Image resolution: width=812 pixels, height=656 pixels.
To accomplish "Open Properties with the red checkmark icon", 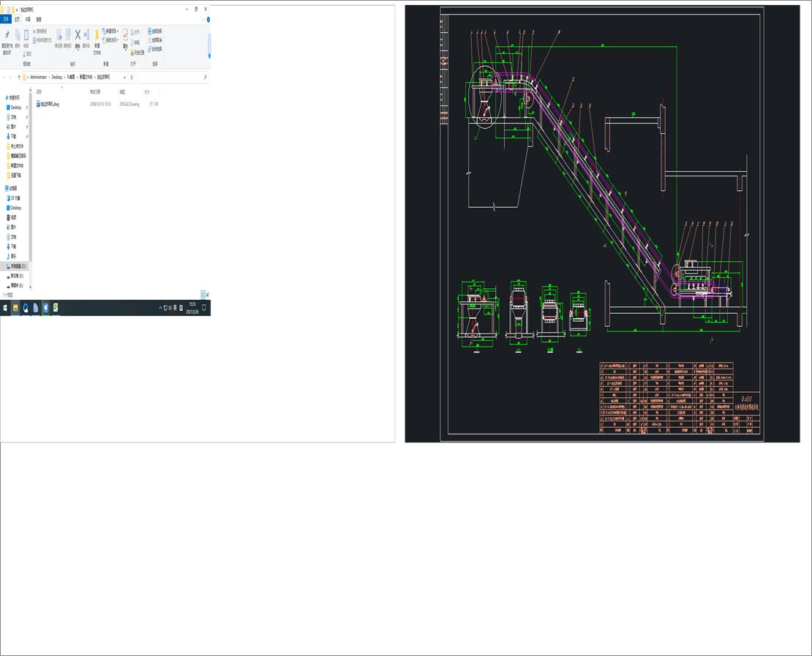I will pyautogui.click(x=125, y=35).
